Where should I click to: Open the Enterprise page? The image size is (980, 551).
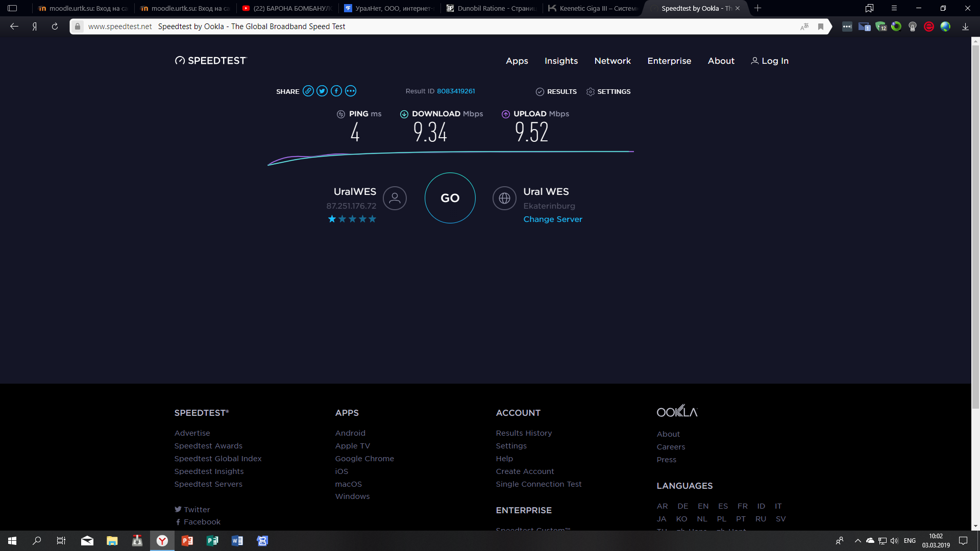coord(669,61)
